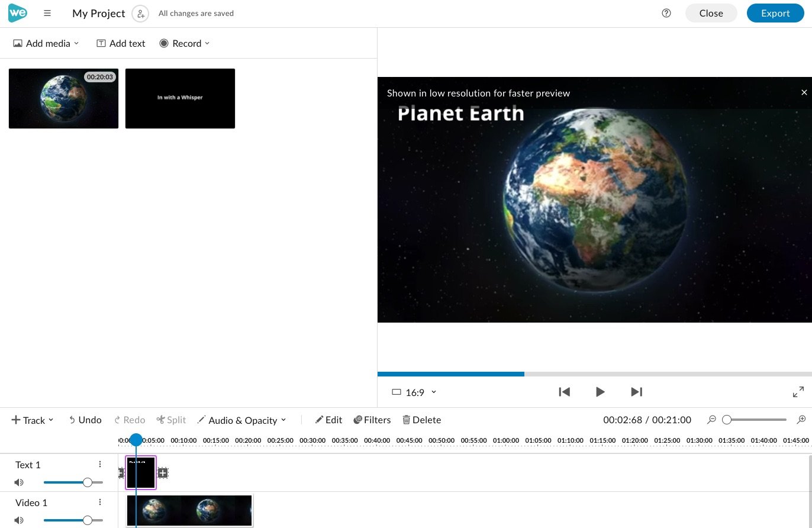
Task: Mute the Text 1 track speaker icon
Action: tap(19, 482)
